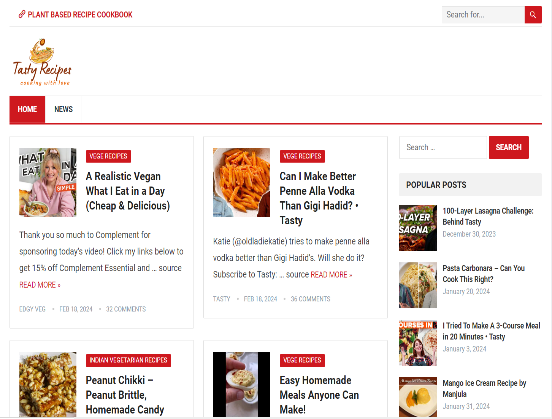Open Pasta Carbonara popular post link

coord(483,274)
